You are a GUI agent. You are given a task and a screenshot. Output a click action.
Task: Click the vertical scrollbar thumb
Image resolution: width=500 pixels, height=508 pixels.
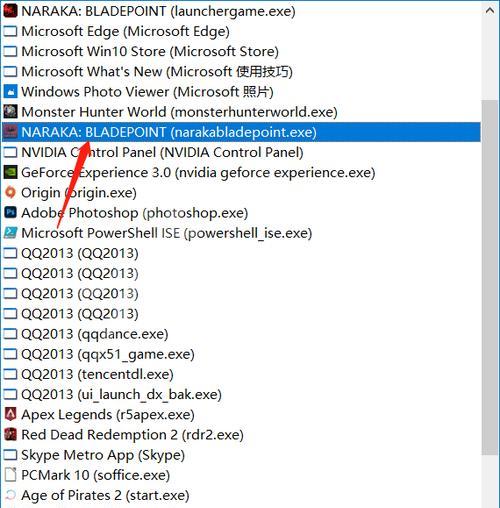click(490, 277)
